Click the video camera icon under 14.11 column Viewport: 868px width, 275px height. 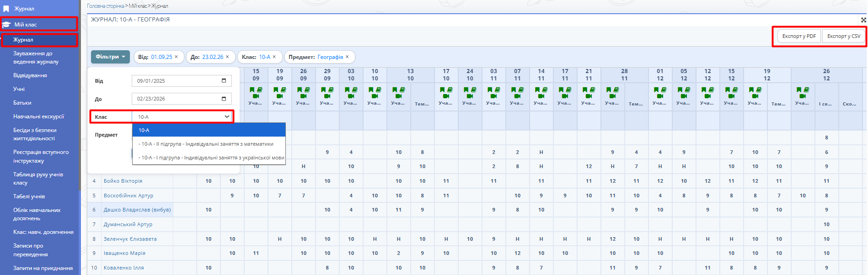[541, 96]
